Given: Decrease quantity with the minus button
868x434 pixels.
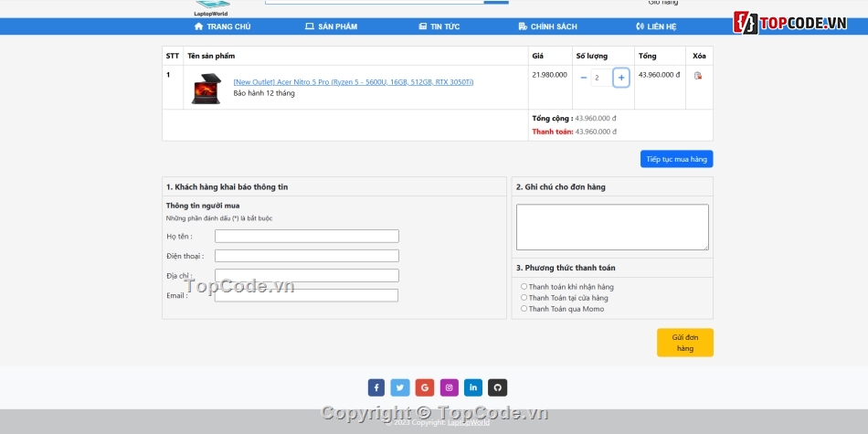Looking at the screenshot, I should point(584,78).
